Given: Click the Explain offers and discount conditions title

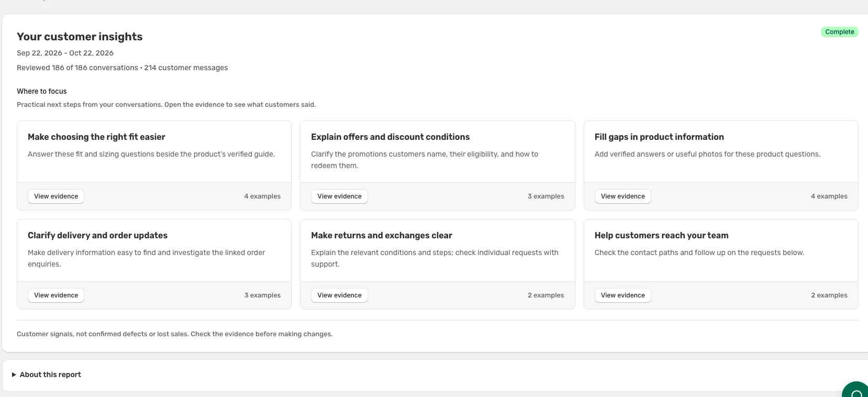Looking at the screenshot, I should click(390, 137).
